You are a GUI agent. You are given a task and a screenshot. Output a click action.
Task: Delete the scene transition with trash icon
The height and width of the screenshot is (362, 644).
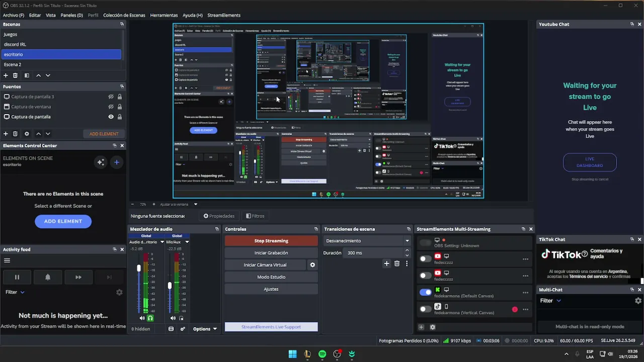point(397,263)
